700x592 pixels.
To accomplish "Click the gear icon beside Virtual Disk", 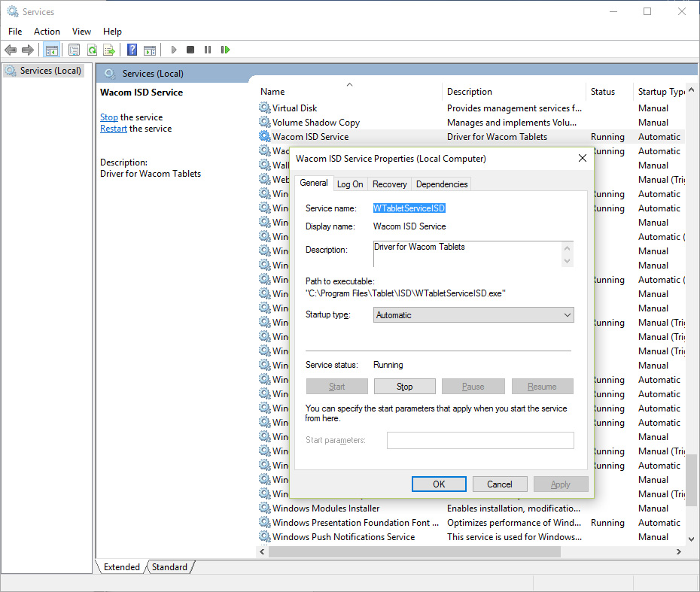I will coord(265,108).
